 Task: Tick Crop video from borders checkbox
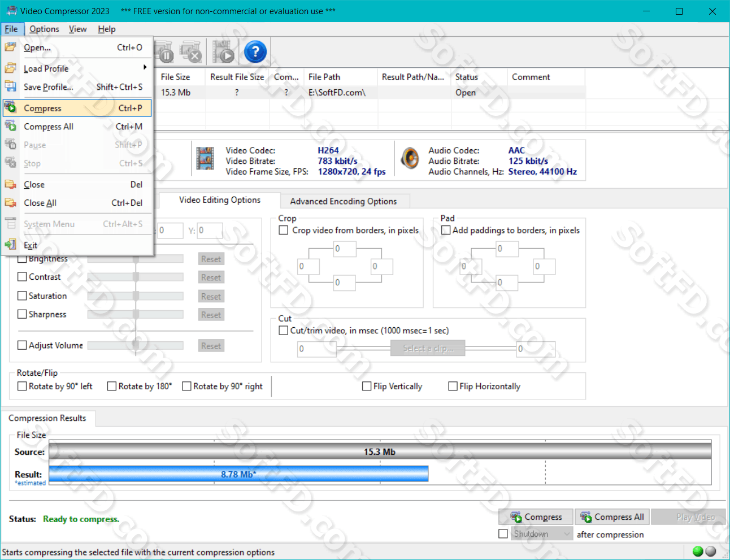point(284,230)
